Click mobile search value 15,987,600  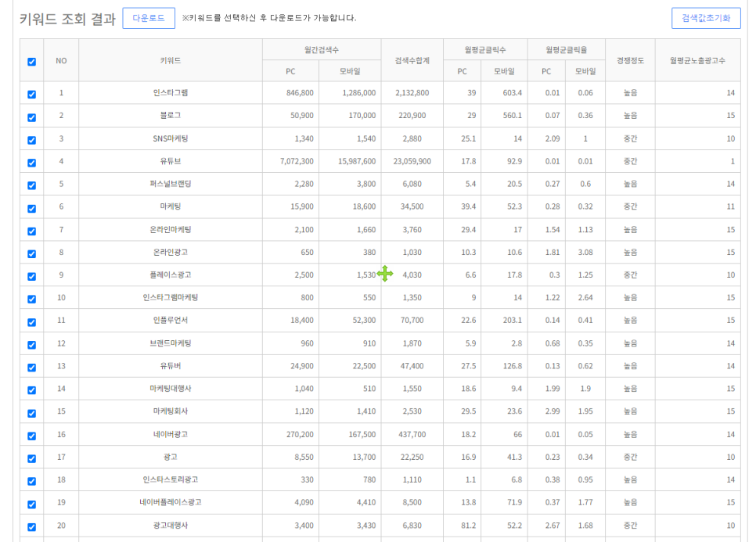(357, 161)
